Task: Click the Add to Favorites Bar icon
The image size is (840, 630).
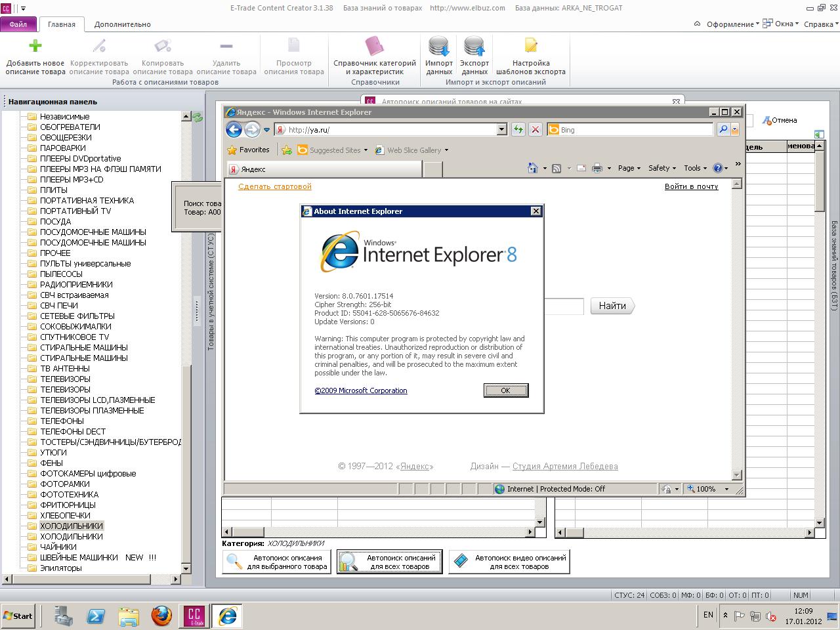Action: 287,150
